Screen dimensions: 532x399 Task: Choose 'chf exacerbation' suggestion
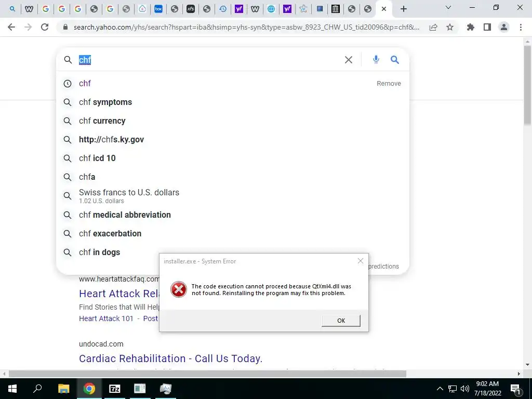click(x=232, y=233)
